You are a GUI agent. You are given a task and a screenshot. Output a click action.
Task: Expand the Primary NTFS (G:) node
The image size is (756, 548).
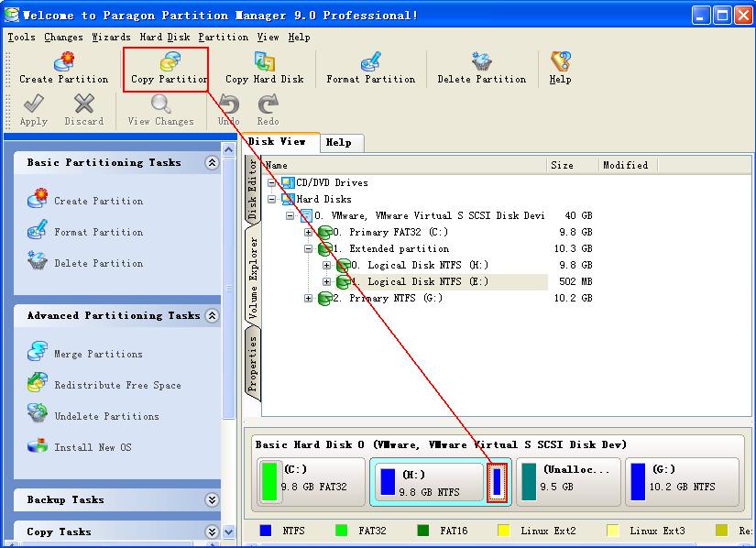click(x=308, y=299)
